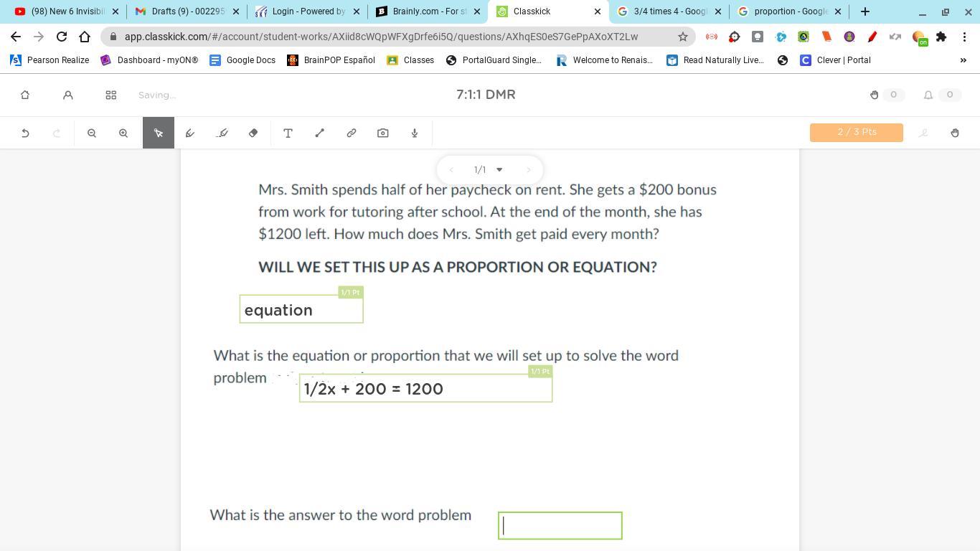Image resolution: width=980 pixels, height=551 pixels.
Task: Switch to the Brainly.com browser tab
Action: coord(429,11)
